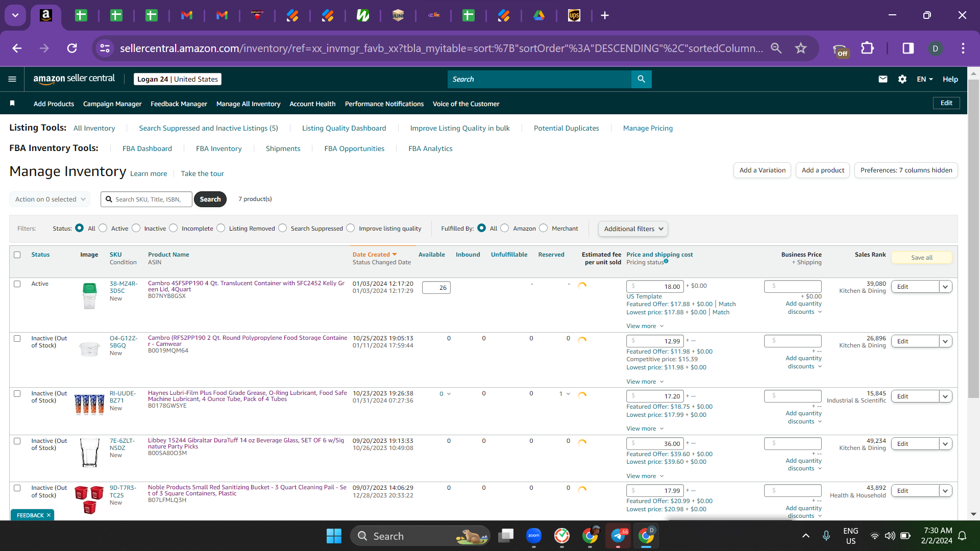980x551 pixels.
Task: Expand the Edit dropdown arrow for Cambro 4SFSPP190
Action: pos(945,287)
